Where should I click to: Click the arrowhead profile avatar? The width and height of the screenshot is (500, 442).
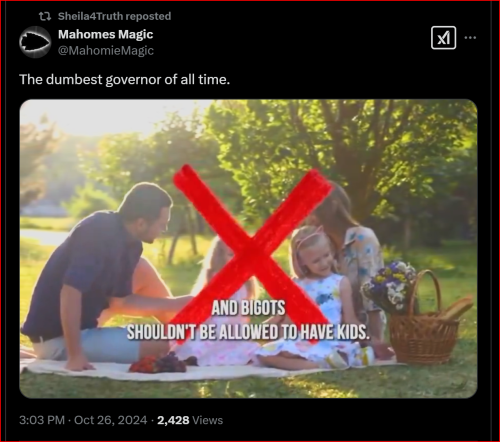tap(35, 42)
